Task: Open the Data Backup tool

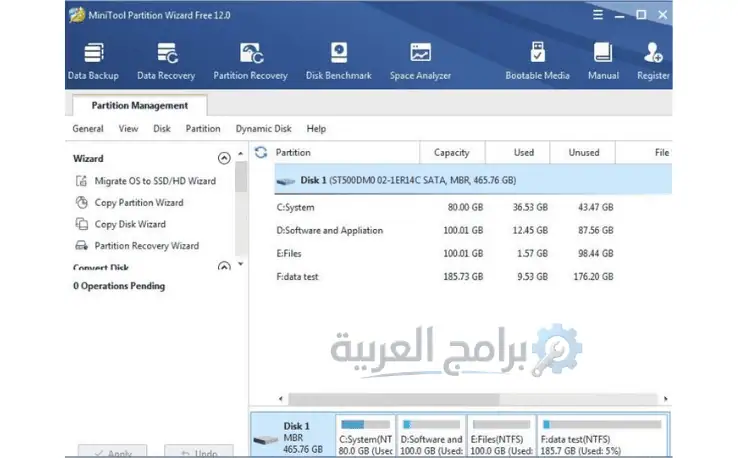Action: coord(93,62)
